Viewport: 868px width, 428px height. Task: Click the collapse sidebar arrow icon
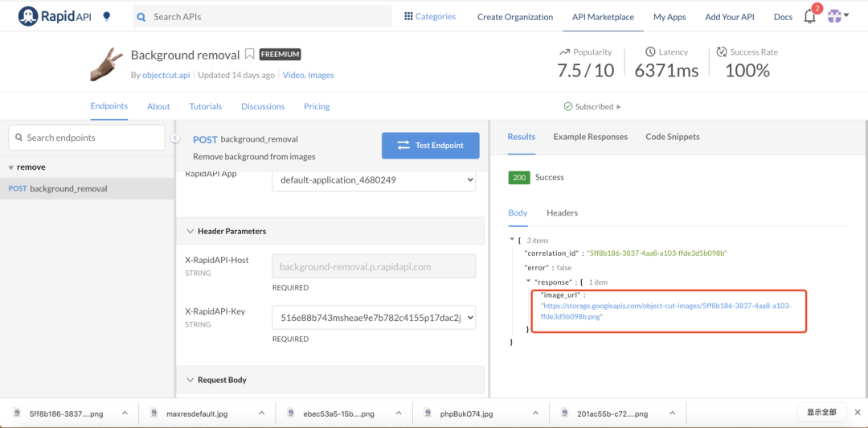pyautogui.click(x=175, y=138)
